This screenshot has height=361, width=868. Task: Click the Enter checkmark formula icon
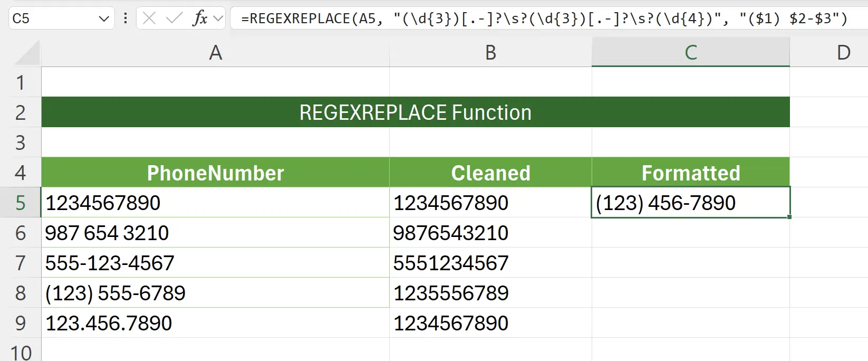174,19
